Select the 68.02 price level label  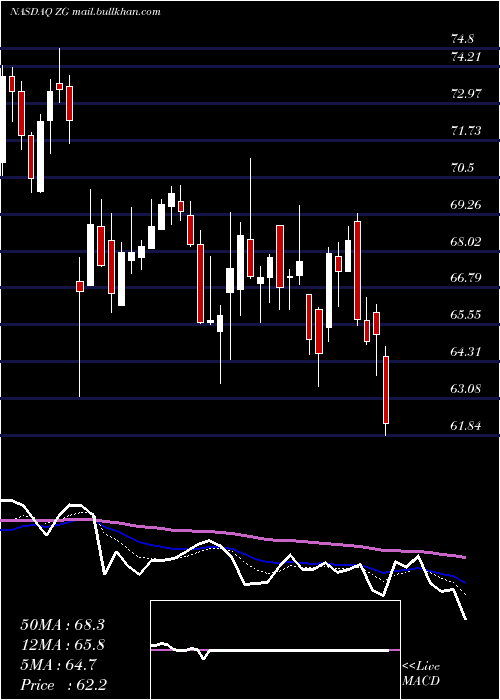(467, 242)
